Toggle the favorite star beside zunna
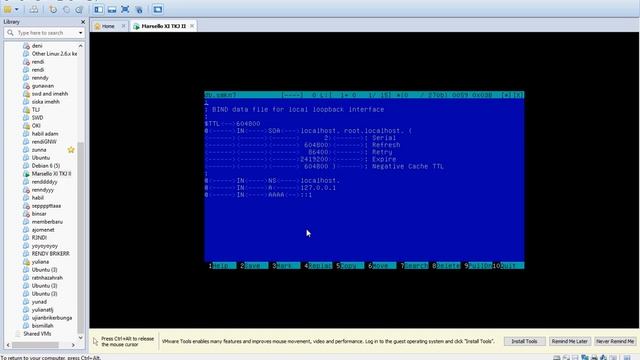Screen dimensions: 640x360 click(x=71, y=150)
